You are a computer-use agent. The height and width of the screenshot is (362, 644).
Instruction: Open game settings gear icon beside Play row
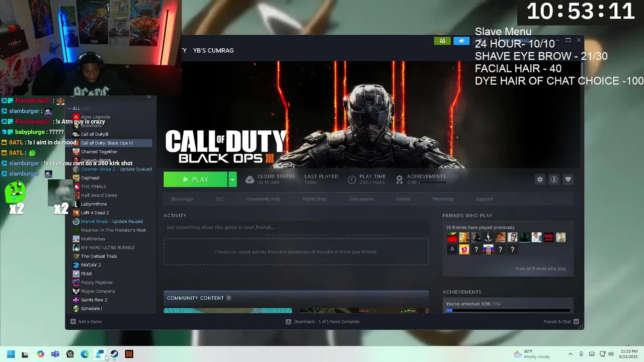[x=540, y=179]
